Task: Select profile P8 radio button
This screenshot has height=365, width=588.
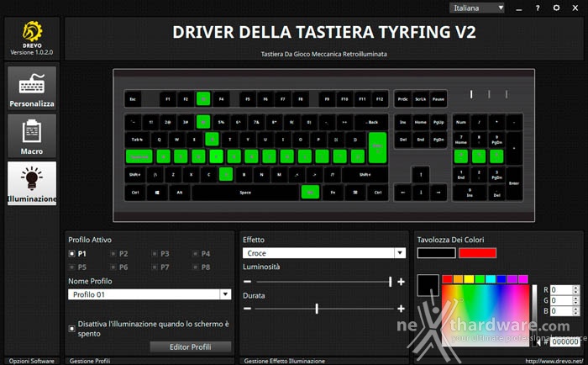Action: (195, 267)
